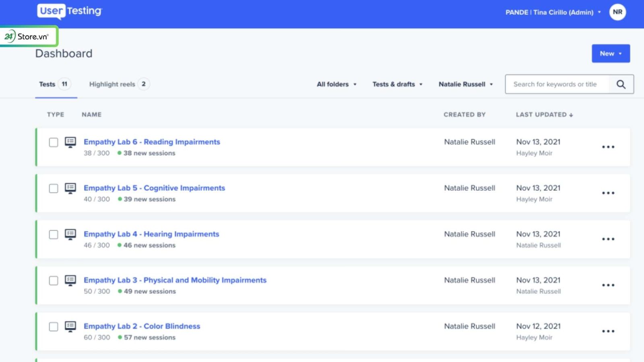Open more options for Empathy Lab 5
Viewport: 644px width, 362px height.
(608, 193)
